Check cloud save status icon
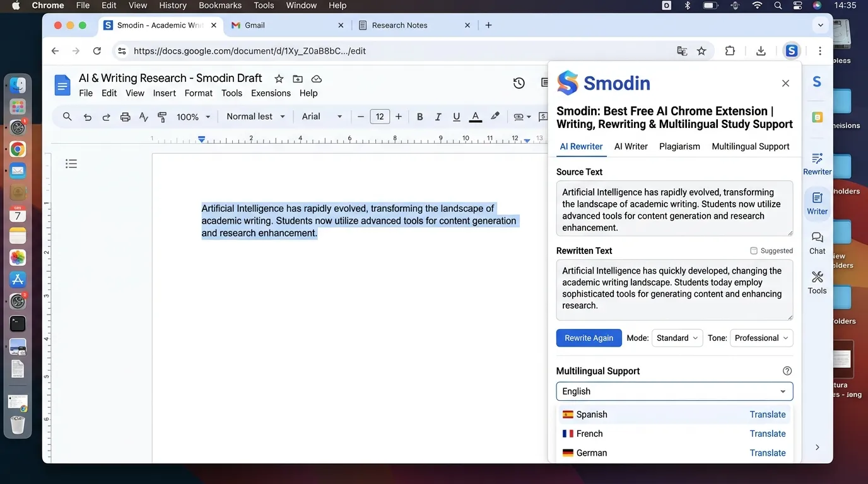Image resolution: width=868 pixels, height=484 pixels. pyautogui.click(x=317, y=79)
